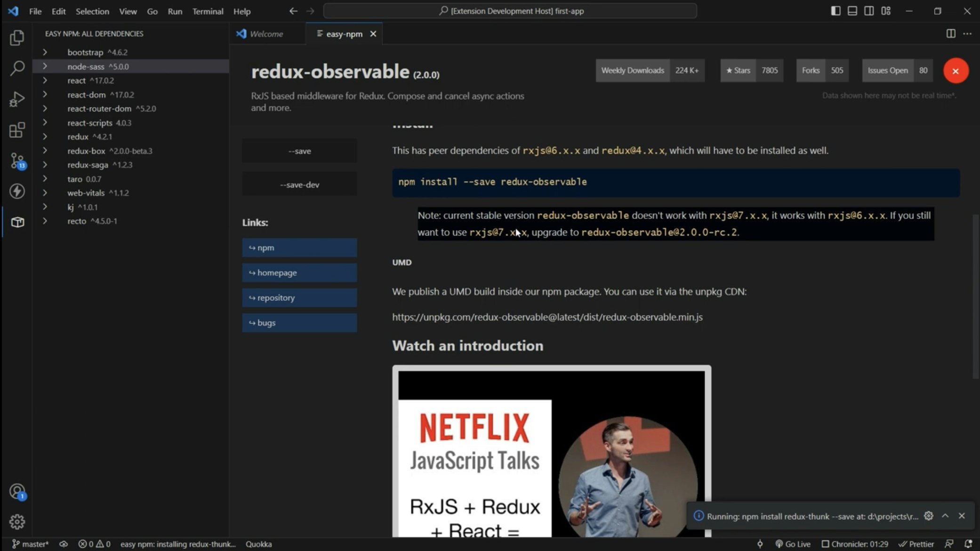The image size is (980, 551).
Task: Click the Netflix JavaScript Talks video thumbnail
Action: (552, 451)
